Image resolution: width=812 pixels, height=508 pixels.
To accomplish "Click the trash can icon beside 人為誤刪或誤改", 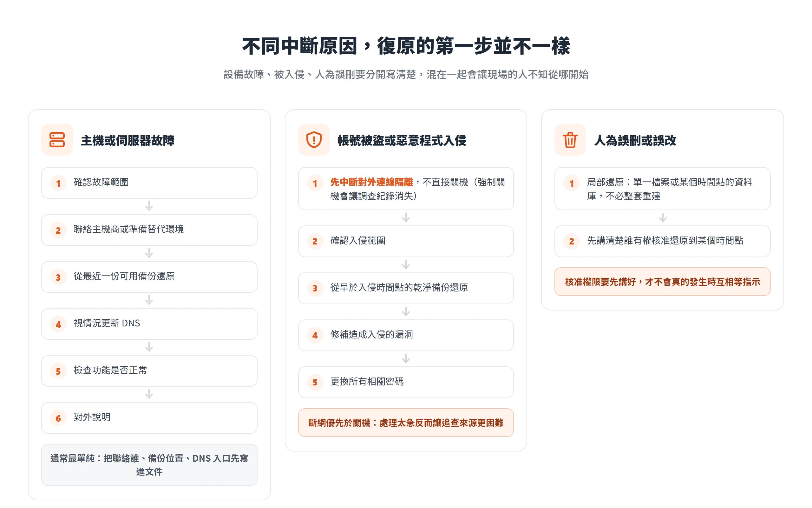I will click(570, 140).
